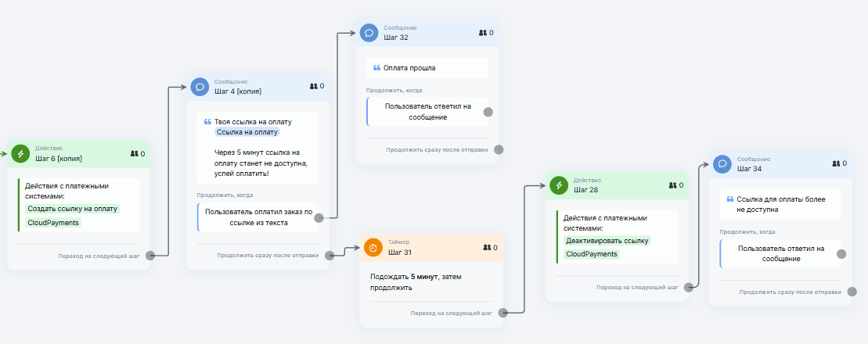
Task: Click the output connector of Шаг 6 [копия]
Action: (x=151, y=255)
